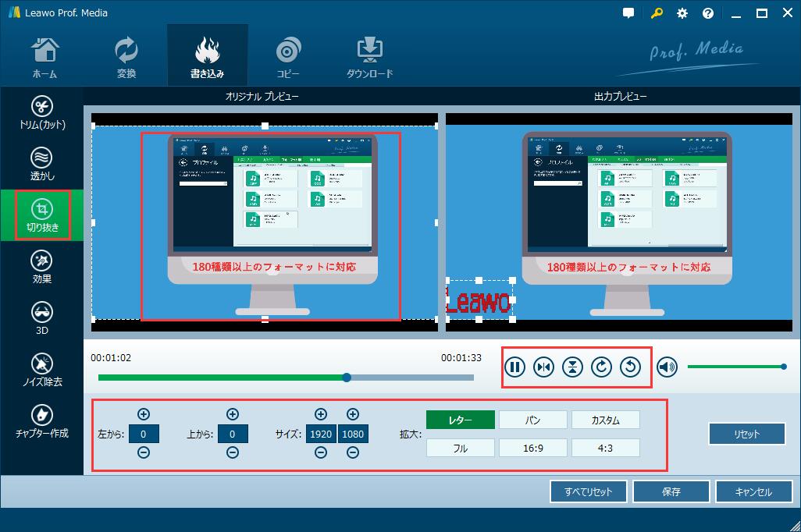Increase the 左から (left) value
The image size is (801, 532).
click(x=144, y=414)
